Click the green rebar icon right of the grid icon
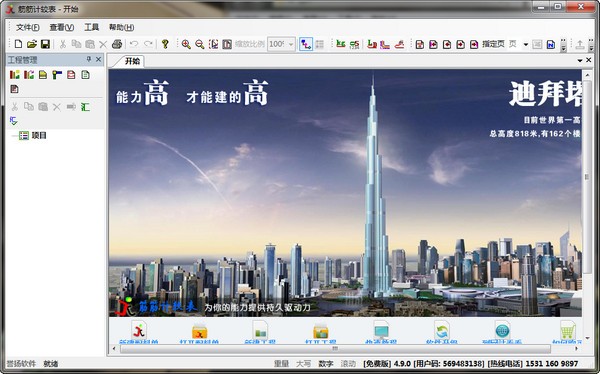This screenshot has height=374, width=600. 340,44
